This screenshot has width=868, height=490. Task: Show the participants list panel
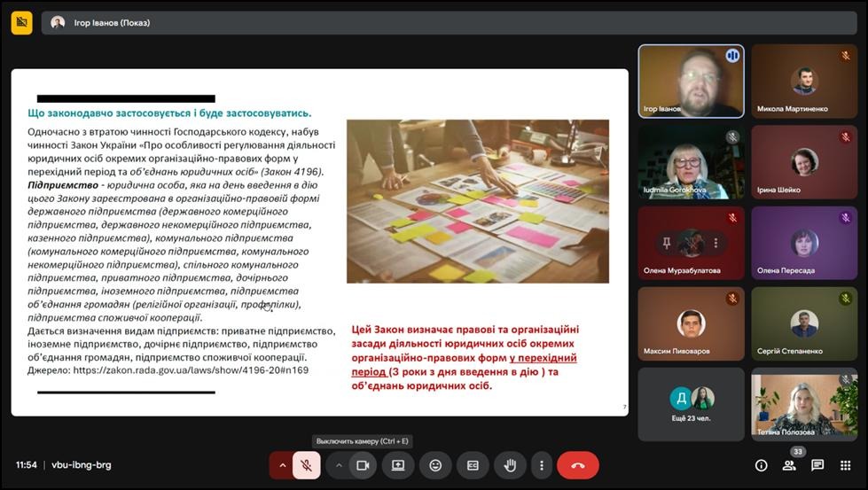[x=789, y=465]
